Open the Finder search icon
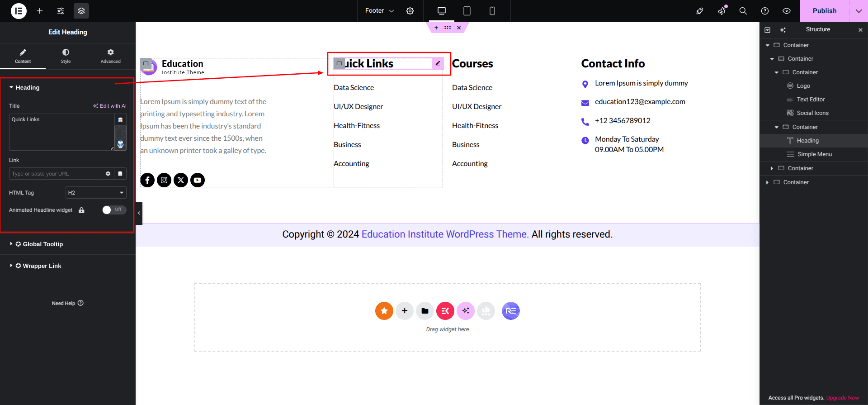 (x=743, y=11)
